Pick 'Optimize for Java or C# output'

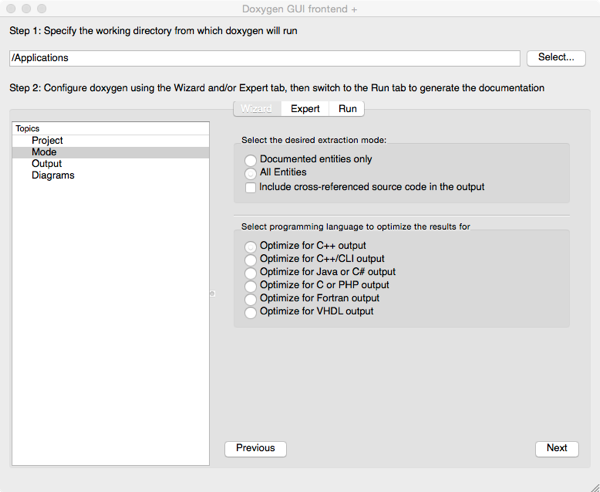(251, 272)
